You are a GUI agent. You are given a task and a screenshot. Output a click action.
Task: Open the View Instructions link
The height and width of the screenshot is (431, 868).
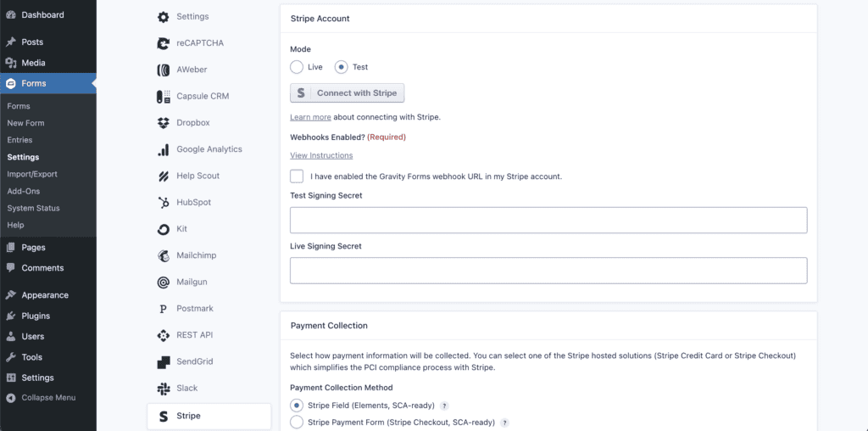tap(321, 155)
